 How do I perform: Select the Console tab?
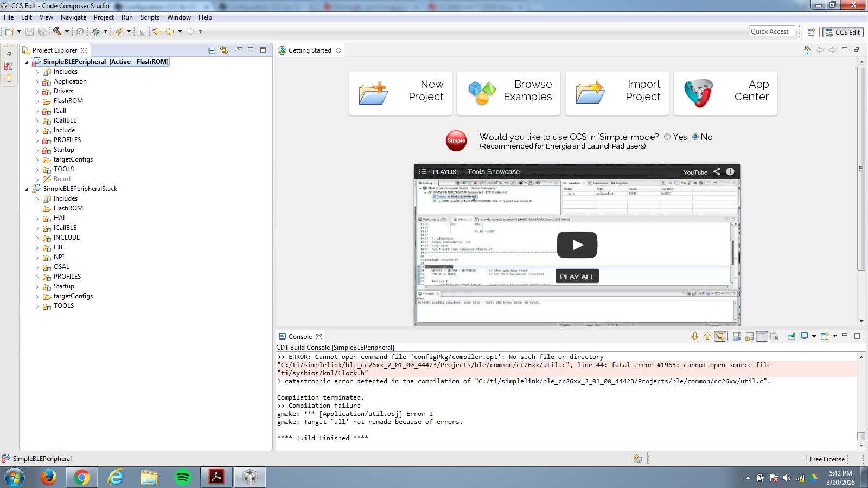pos(300,337)
